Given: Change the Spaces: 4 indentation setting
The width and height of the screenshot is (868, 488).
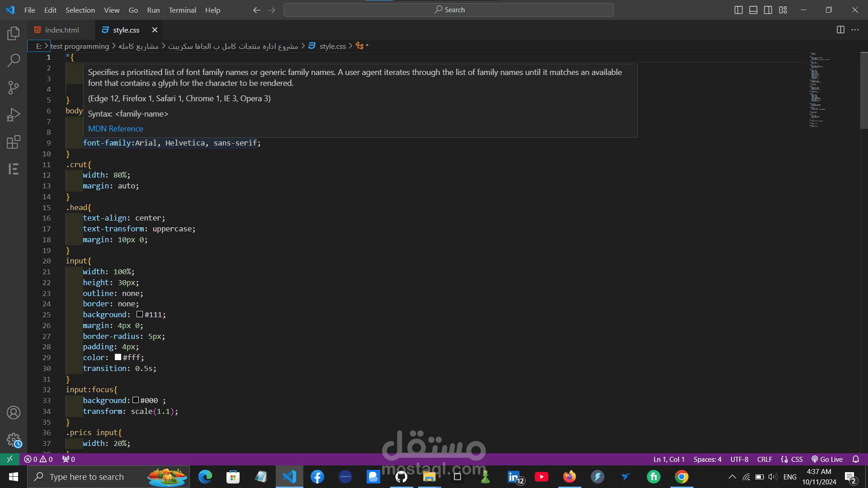Looking at the screenshot, I should (707, 459).
